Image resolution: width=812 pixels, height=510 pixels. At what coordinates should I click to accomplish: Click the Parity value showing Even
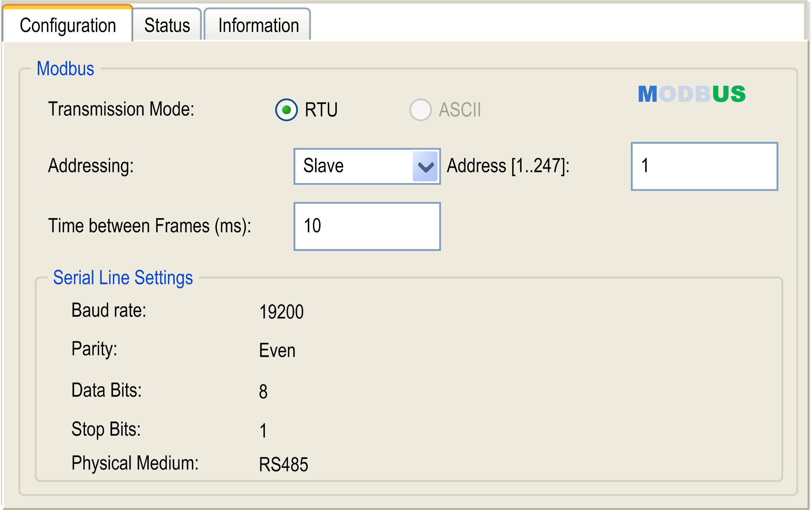(x=277, y=350)
